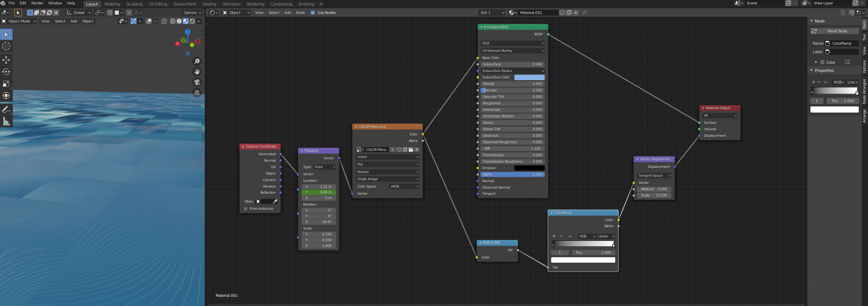
Task: Open the Node menu in node editor header
Action: [300, 13]
